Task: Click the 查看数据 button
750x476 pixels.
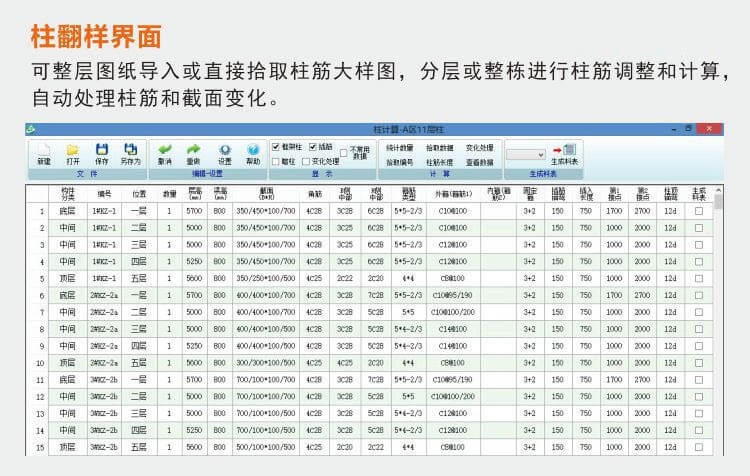Action: (x=479, y=161)
